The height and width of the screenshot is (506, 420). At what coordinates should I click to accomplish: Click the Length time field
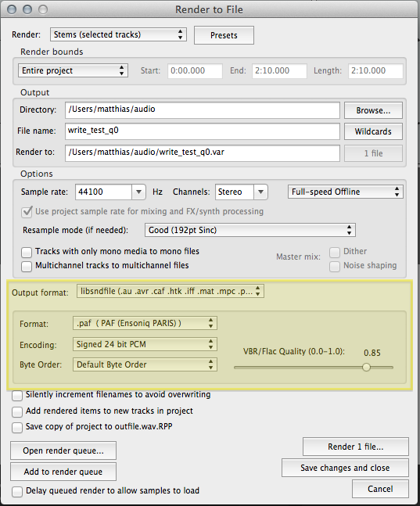375,70
